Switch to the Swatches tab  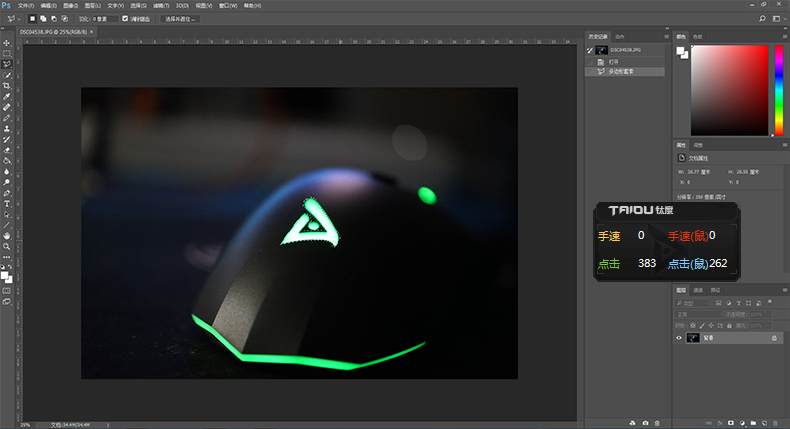(697, 36)
